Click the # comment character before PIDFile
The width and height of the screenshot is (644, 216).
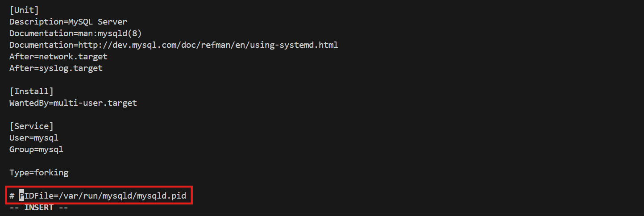pos(12,196)
